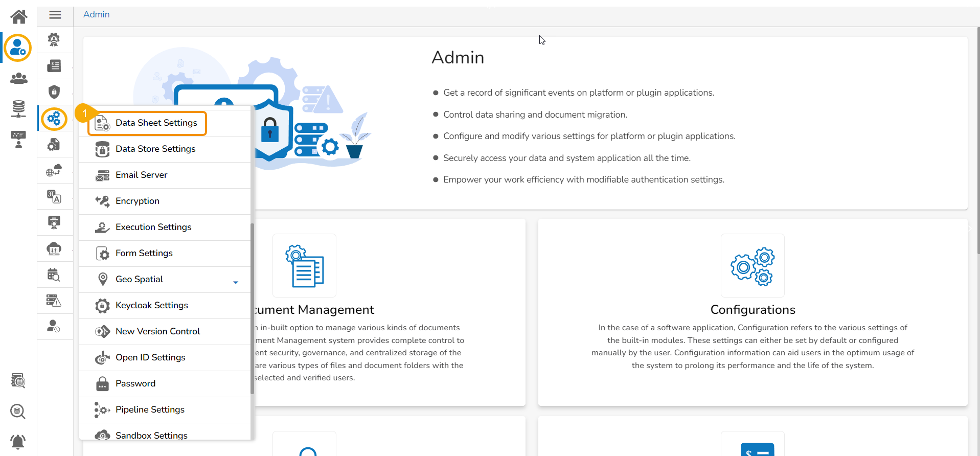Expand the Geo Spatial dropdown arrow
Screen dimensions: 980x456
236,282
